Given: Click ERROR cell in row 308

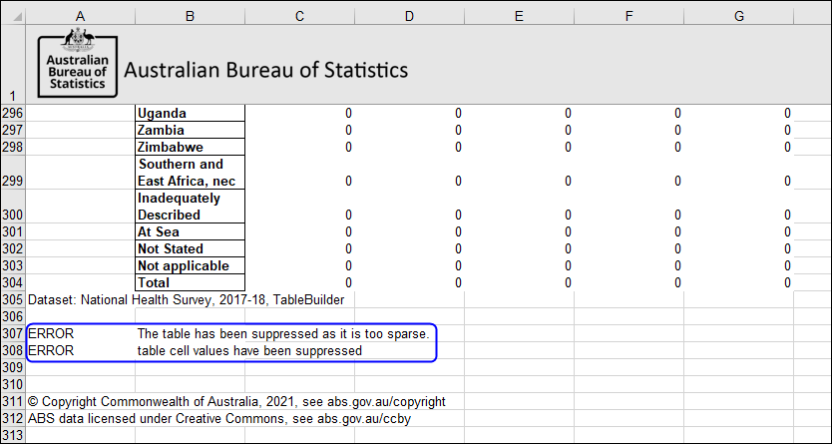Looking at the screenshot, I should coord(51,351).
